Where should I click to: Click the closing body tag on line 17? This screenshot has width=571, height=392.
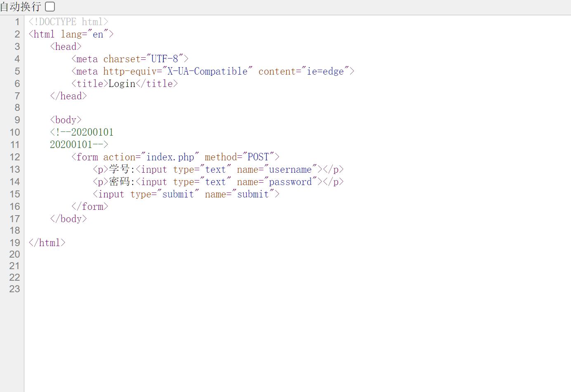[x=68, y=218]
